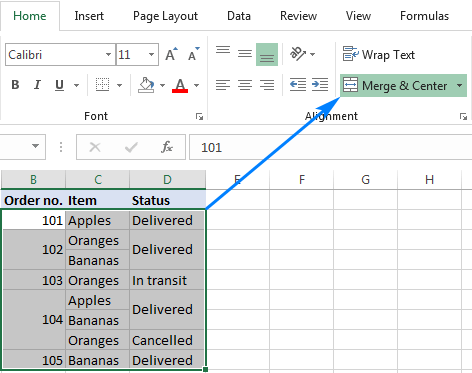Apply the red Font Color
Screen dimensions: 472x373
click(x=180, y=85)
